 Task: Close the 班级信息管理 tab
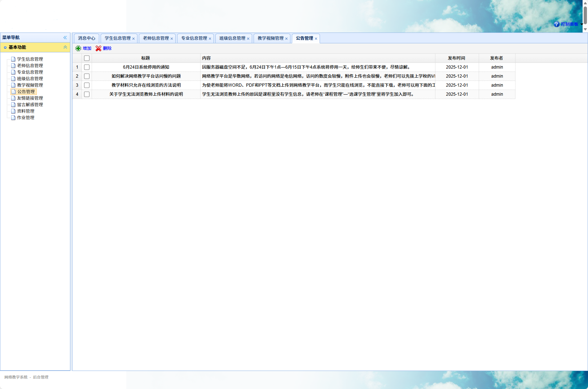248,39
